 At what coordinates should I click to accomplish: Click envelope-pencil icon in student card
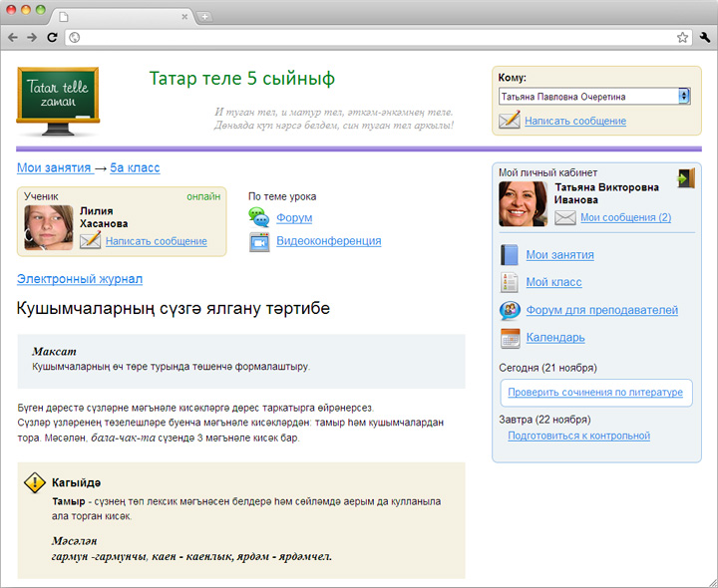tap(90, 240)
